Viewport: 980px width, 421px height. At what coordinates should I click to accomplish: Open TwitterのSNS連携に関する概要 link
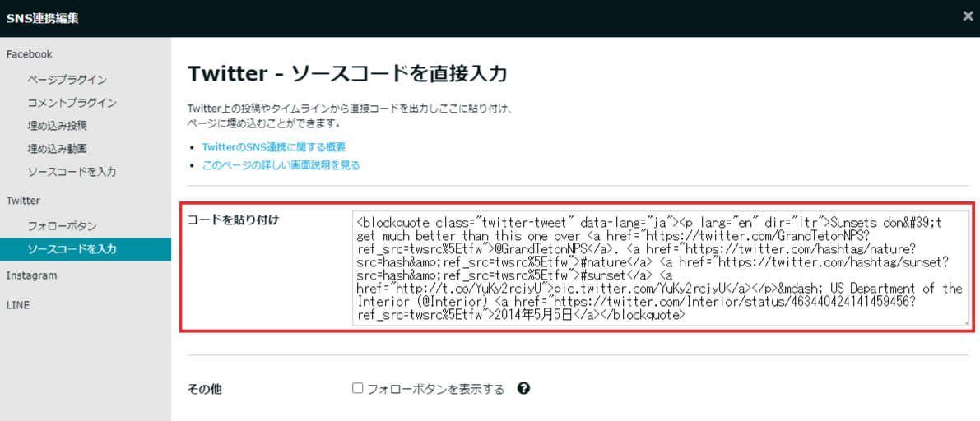pos(274,147)
